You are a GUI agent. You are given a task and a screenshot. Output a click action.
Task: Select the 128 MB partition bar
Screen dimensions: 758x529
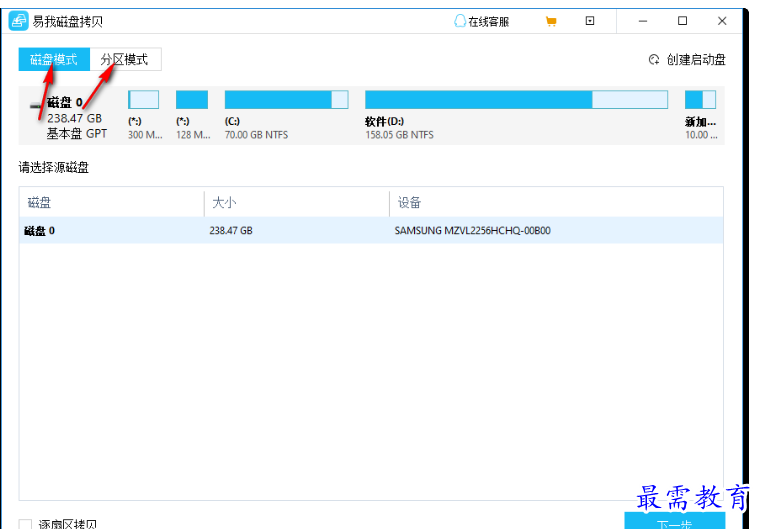point(192,100)
